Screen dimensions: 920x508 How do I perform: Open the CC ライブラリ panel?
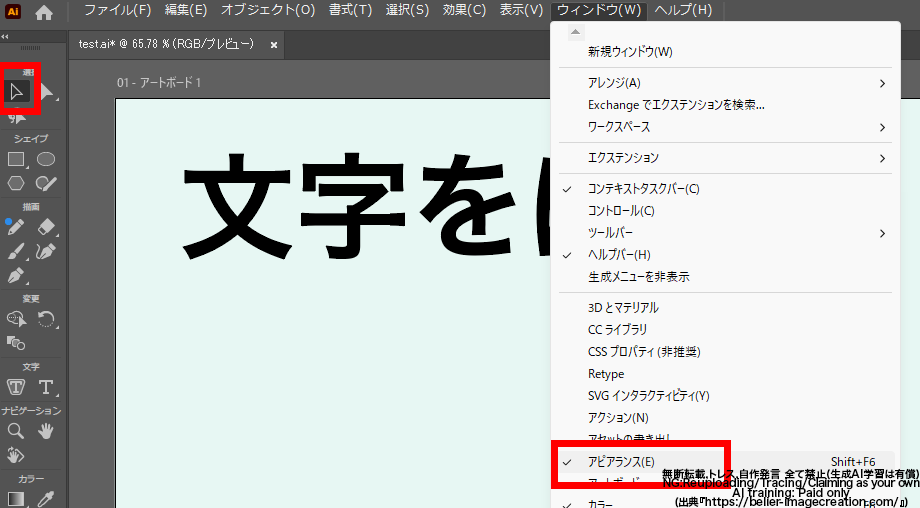click(725, 330)
